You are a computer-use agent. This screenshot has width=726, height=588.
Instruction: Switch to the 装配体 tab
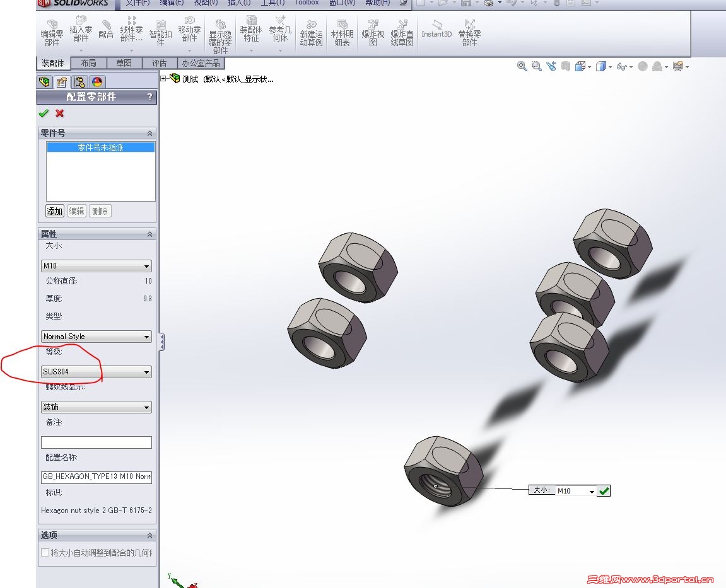[53, 63]
